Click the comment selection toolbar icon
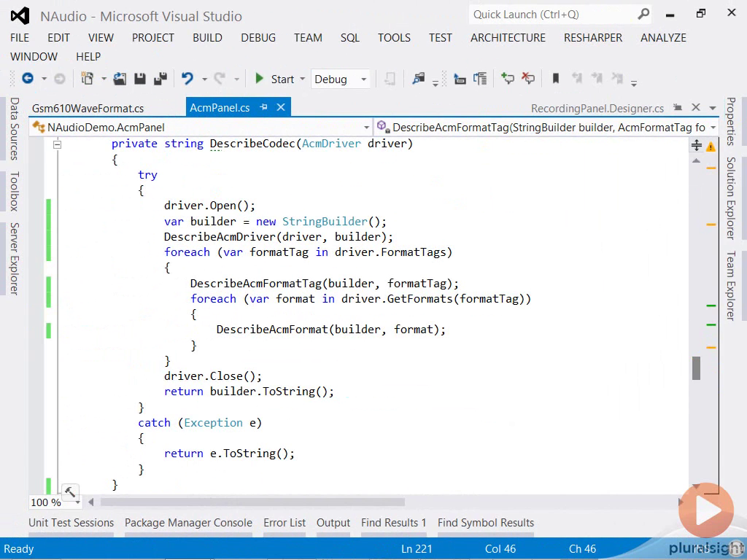 pos(508,79)
